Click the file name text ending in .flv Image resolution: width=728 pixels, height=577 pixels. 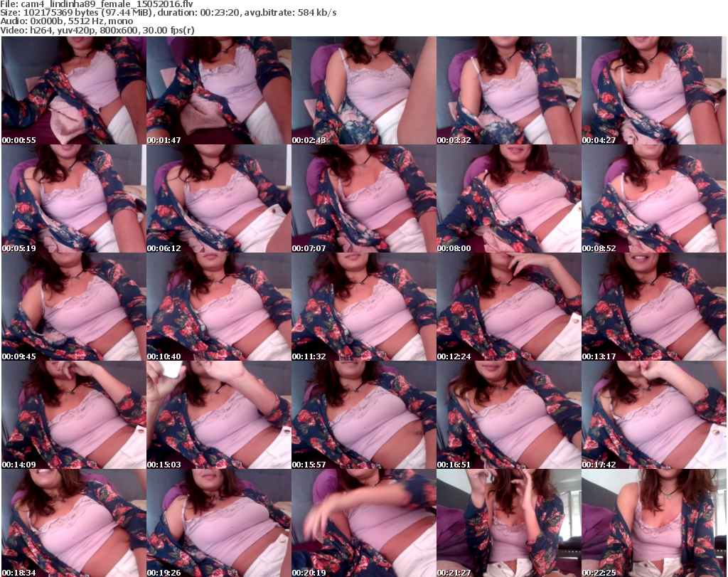point(107,4)
